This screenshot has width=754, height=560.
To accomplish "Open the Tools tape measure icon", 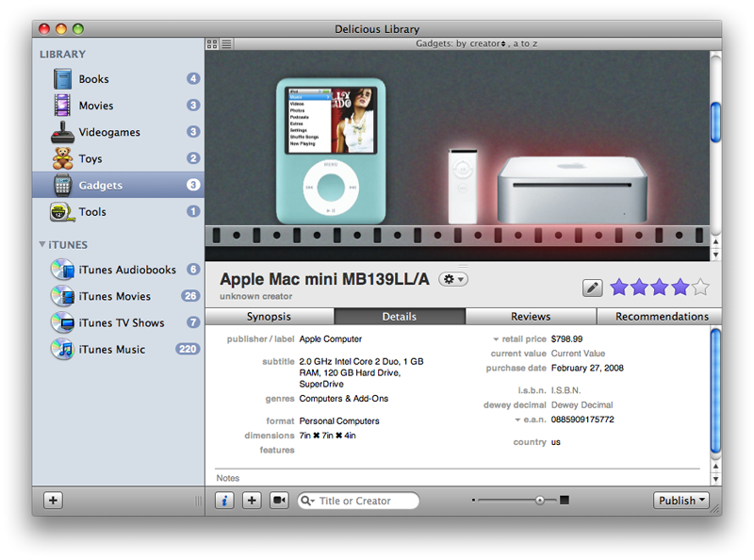I will click(62, 212).
